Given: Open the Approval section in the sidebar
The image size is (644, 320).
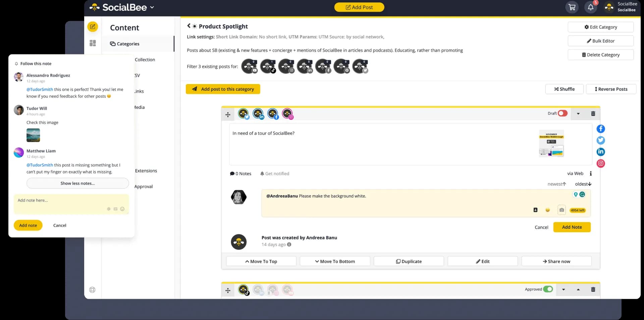Looking at the screenshot, I should coord(144,186).
